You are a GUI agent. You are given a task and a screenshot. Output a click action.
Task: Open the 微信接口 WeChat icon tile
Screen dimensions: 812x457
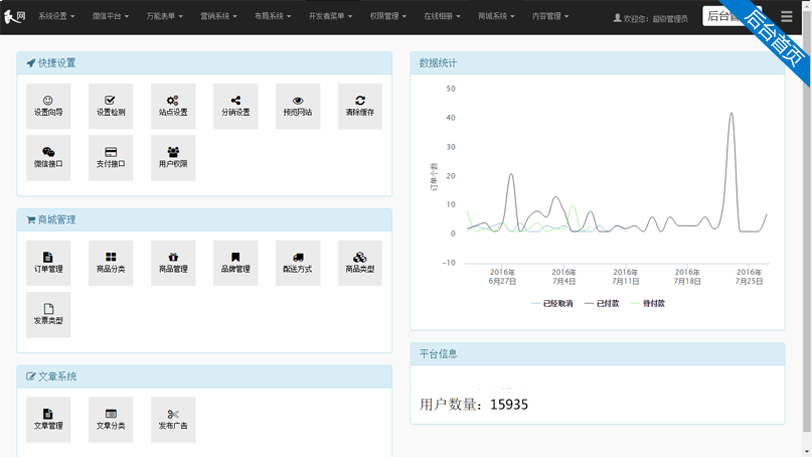48,157
